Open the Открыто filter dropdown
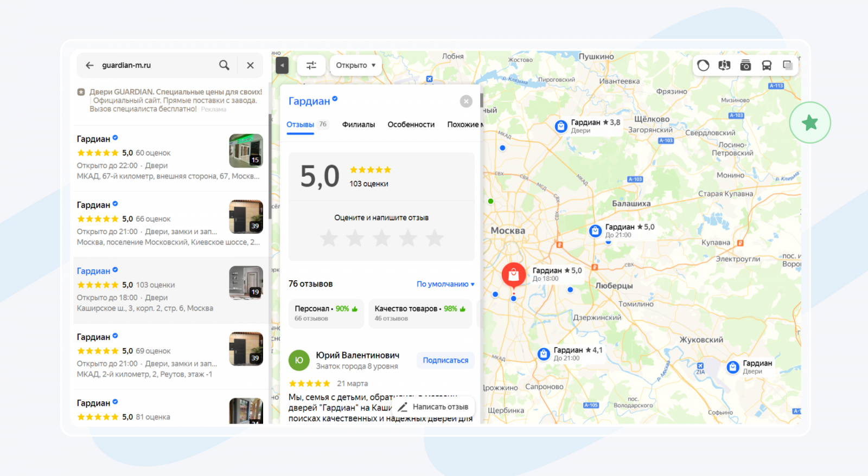The width and height of the screenshot is (868, 476). [355, 65]
